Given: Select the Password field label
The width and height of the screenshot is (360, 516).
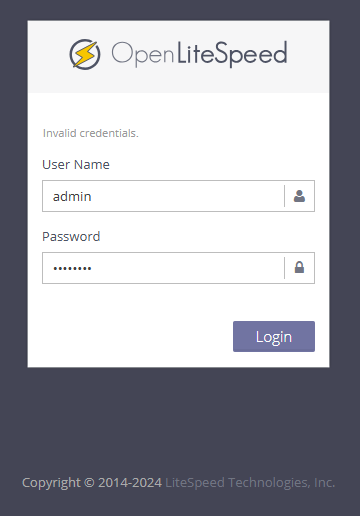Looking at the screenshot, I should coord(71,236).
